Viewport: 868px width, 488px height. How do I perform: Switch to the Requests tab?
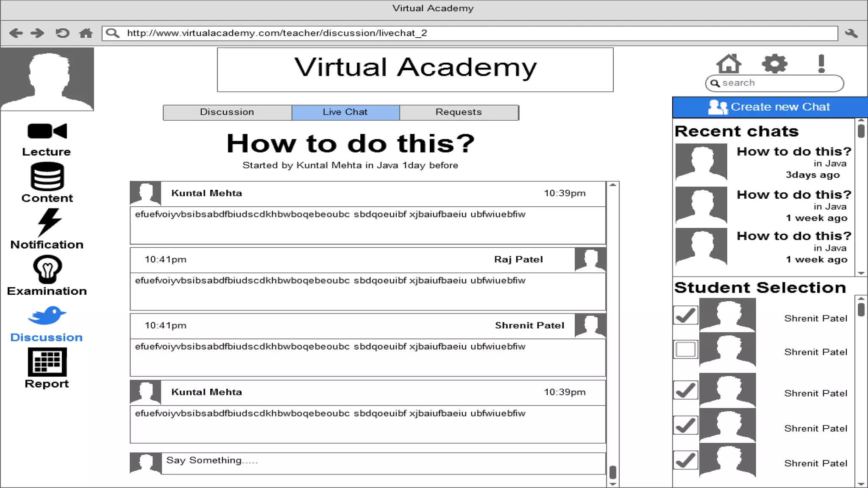click(x=459, y=112)
